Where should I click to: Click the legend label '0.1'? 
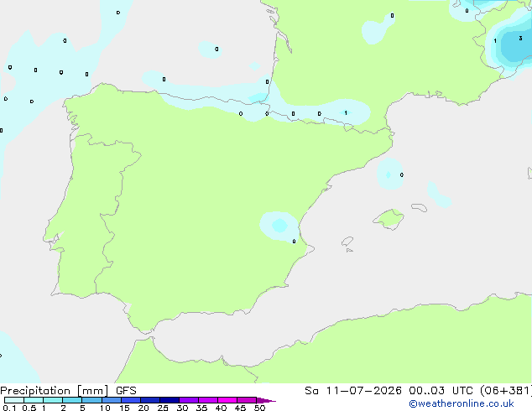click(9, 408)
